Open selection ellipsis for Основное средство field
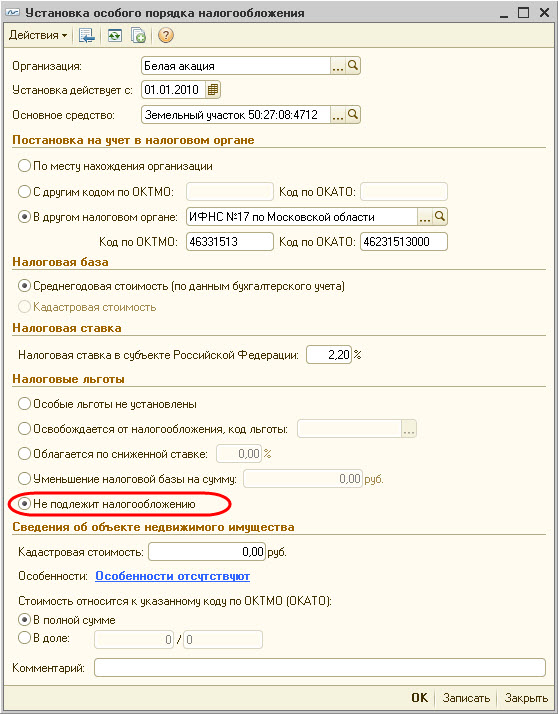 pos(338,114)
